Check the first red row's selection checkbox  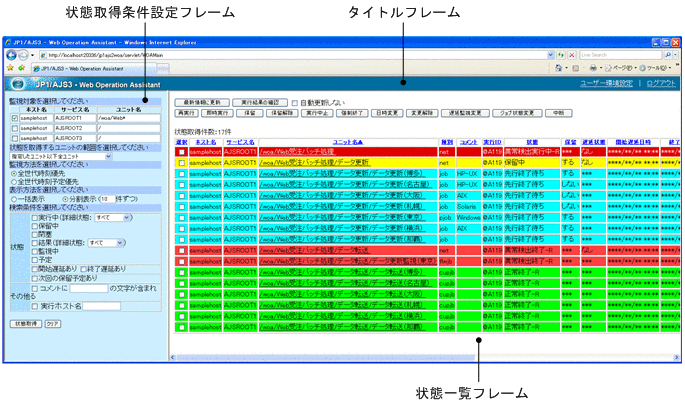point(182,152)
